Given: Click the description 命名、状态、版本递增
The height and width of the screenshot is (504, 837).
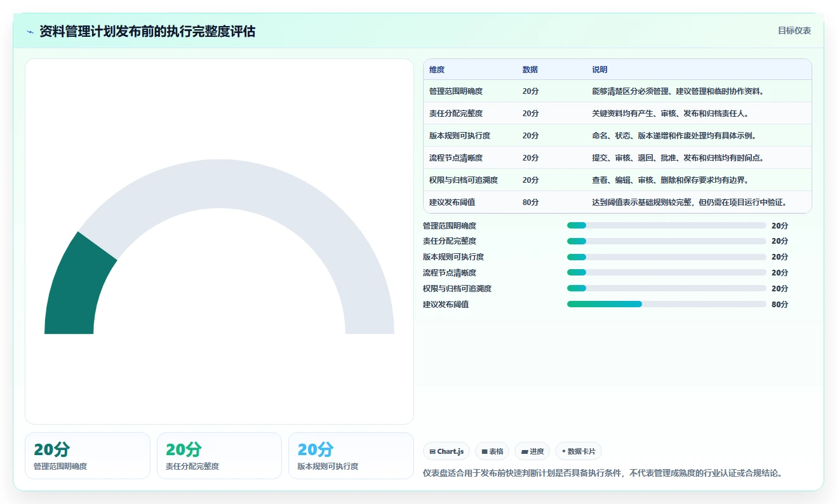Looking at the screenshot, I should coord(674,136).
